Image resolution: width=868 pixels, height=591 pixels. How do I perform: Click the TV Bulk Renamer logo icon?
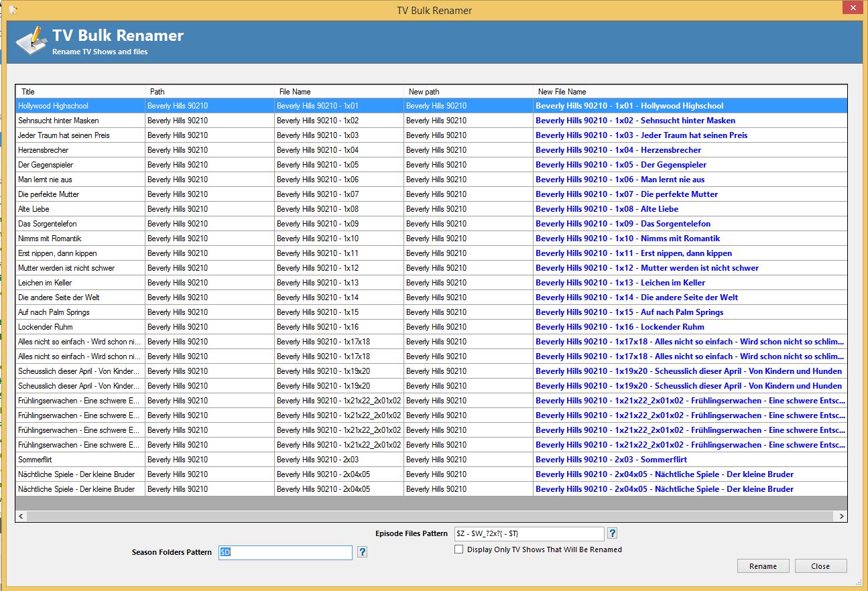point(30,41)
